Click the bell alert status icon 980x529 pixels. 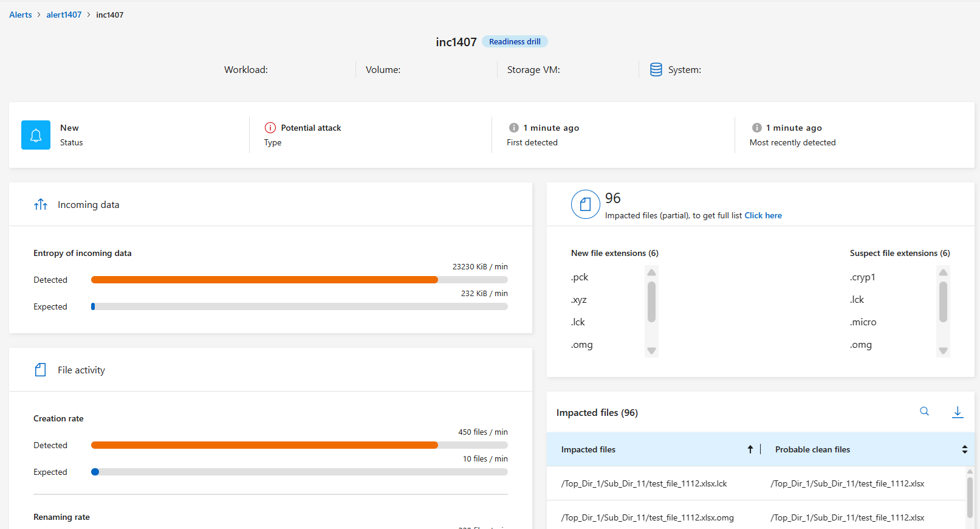(36, 135)
